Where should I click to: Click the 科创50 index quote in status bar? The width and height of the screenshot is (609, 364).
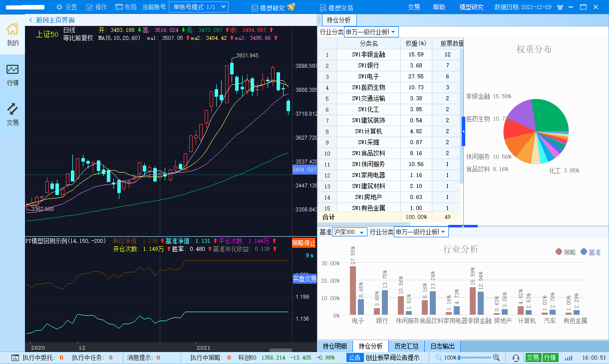tap(287, 358)
